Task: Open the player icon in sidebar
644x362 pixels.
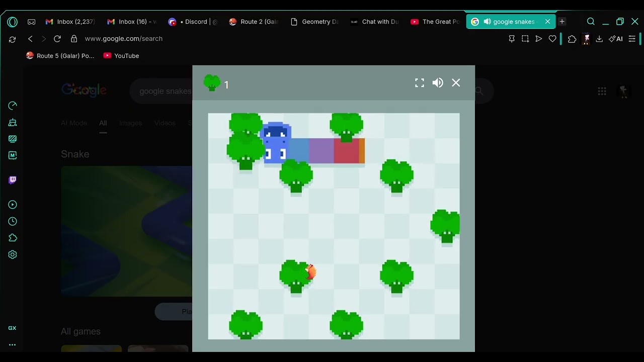Action: click(13, 205)
